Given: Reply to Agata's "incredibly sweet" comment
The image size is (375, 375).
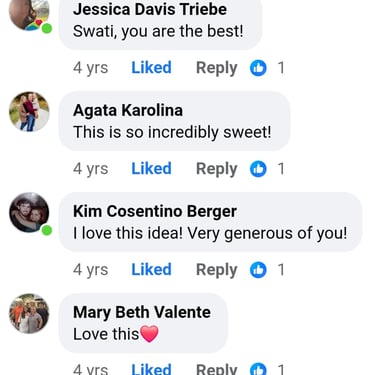Looking at the screenshot, I should (217, 169).
